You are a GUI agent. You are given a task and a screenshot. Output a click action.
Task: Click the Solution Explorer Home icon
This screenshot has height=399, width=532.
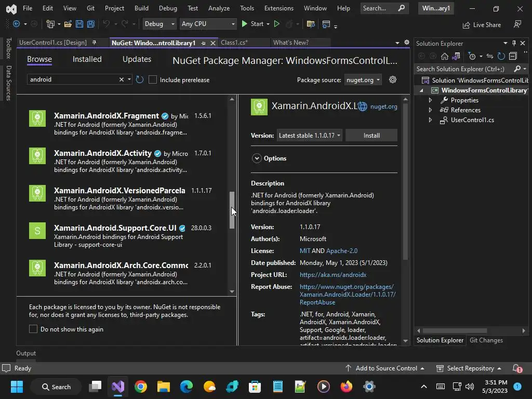[x=445, y=56]
